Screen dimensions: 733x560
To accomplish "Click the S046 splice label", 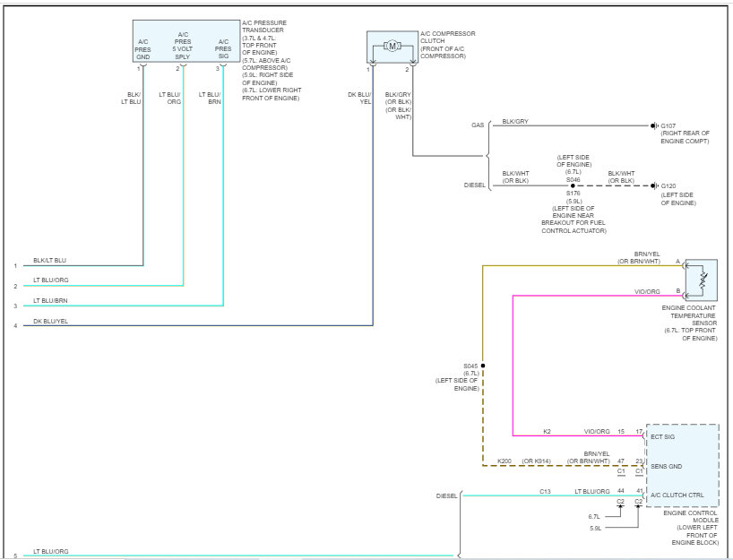I will (573, 179).
